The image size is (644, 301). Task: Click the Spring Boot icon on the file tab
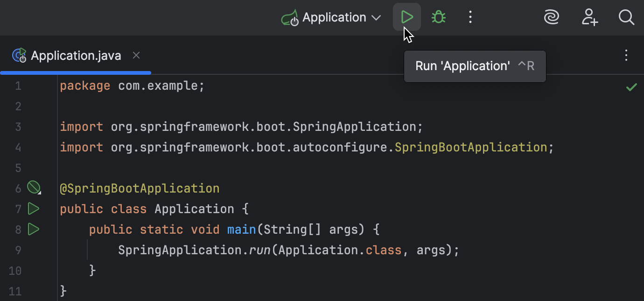(x=19, y=55)
